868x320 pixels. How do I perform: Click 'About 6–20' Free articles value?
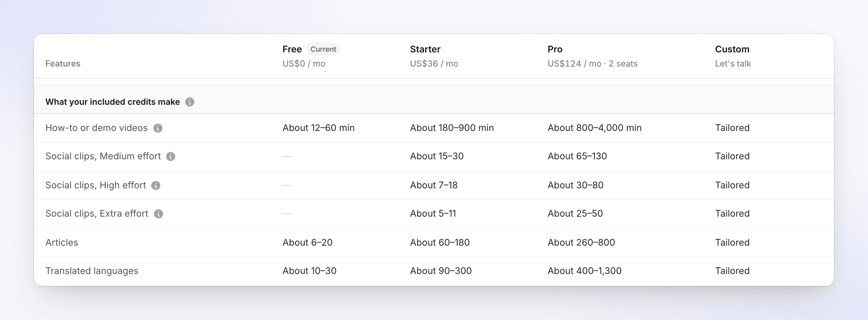click(x=307, y=242)
